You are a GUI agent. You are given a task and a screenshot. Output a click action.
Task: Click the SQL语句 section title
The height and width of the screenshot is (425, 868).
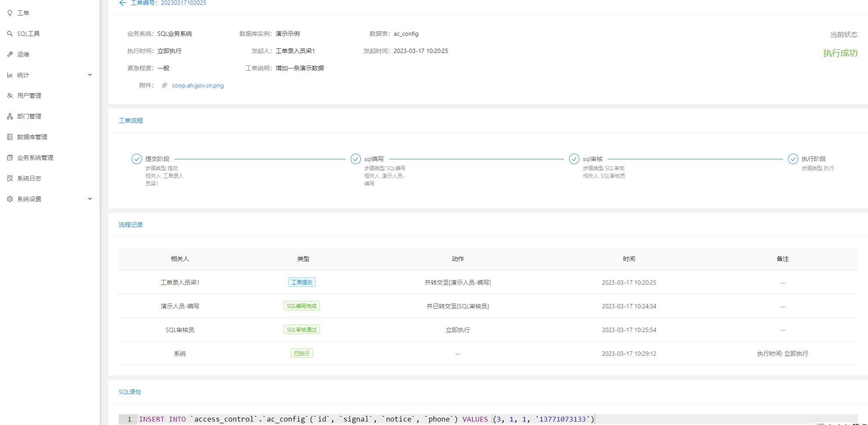[x=130, y=392]
